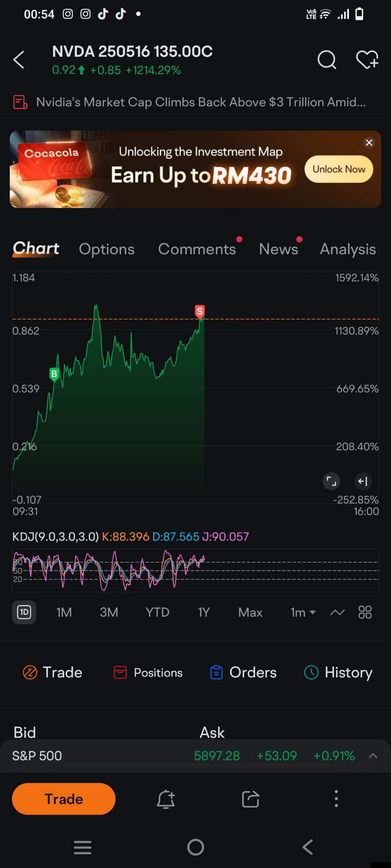The image size is (391, 868).
Task: Switch chart range to 3M
Action: pos(109,612)
